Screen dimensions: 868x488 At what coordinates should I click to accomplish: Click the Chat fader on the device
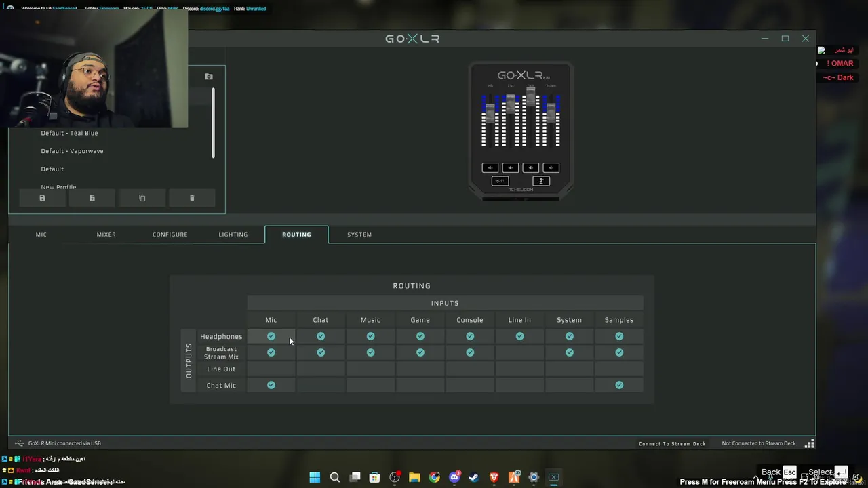[x=510, y=103]
